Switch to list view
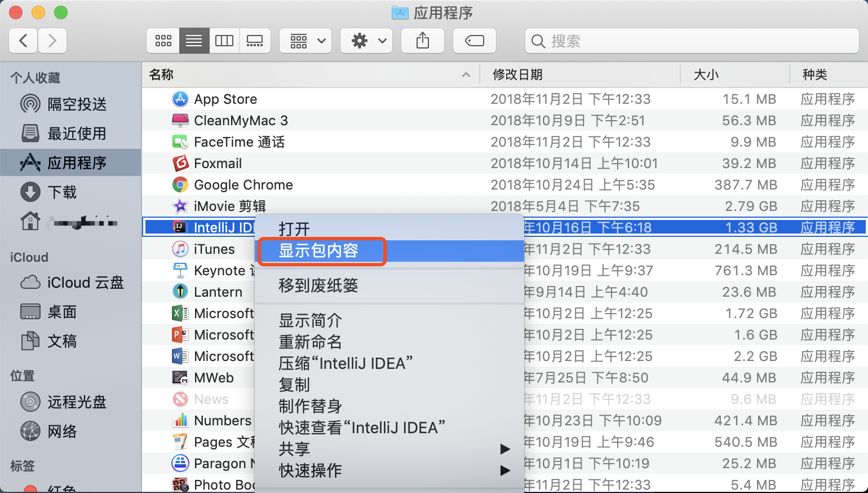 (194, 41)
